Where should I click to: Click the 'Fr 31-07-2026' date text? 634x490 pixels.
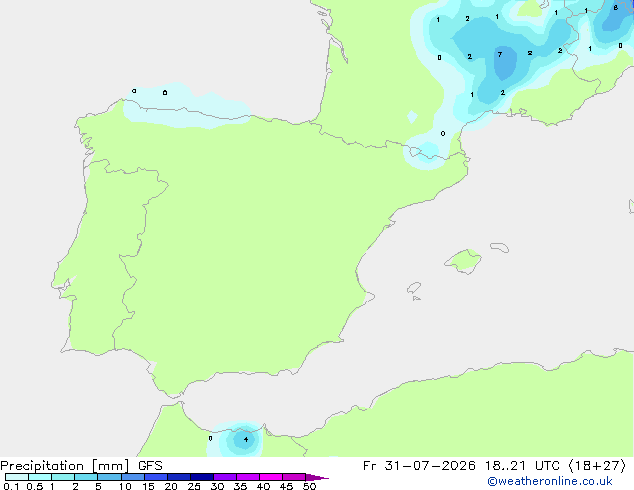[x=419, y=466]
